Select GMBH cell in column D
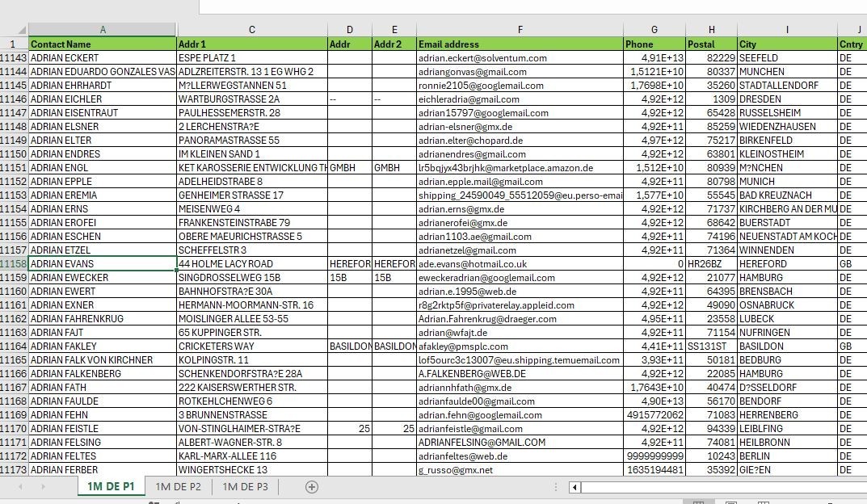The height and width of the screenshot is (504, 867). click(350, 167)
